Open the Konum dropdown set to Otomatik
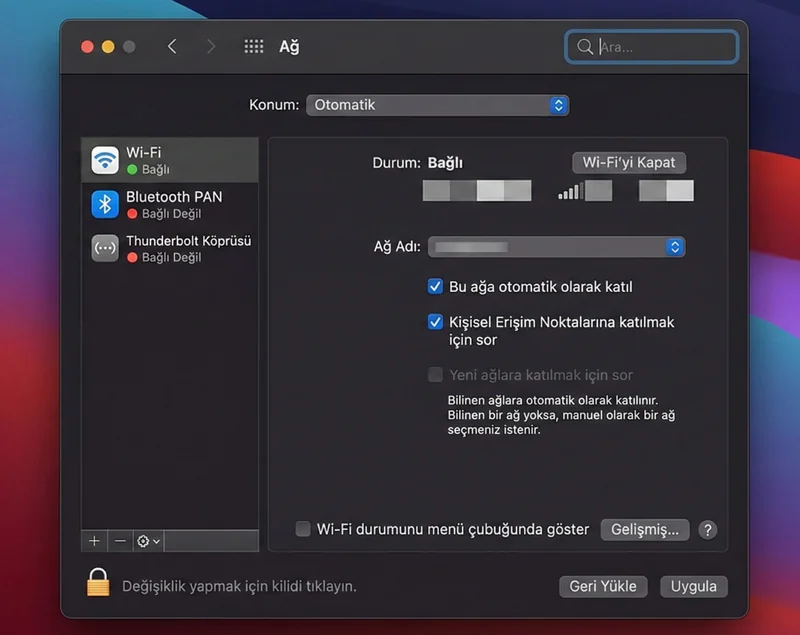The height and width of the screenshot is (635, 800). pos(437,105)
